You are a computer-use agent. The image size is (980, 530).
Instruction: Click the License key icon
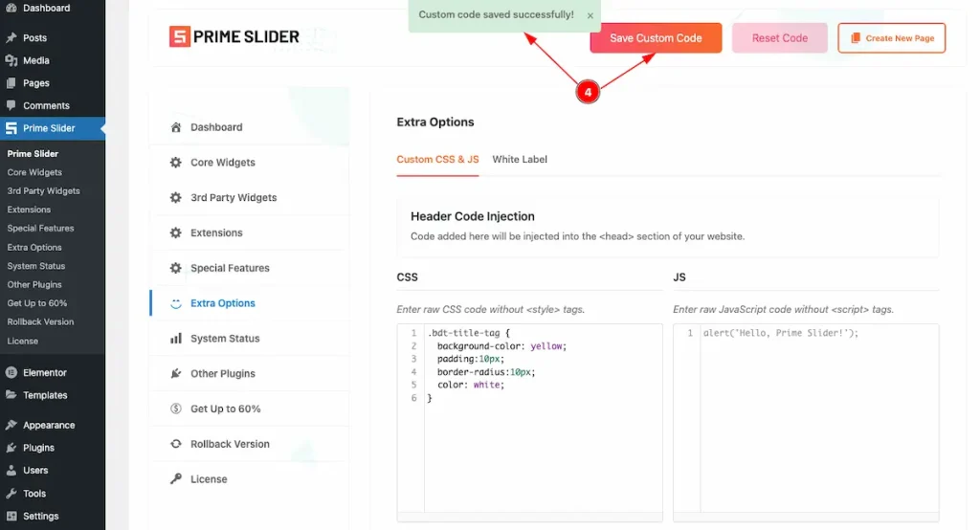coord(176,479)
